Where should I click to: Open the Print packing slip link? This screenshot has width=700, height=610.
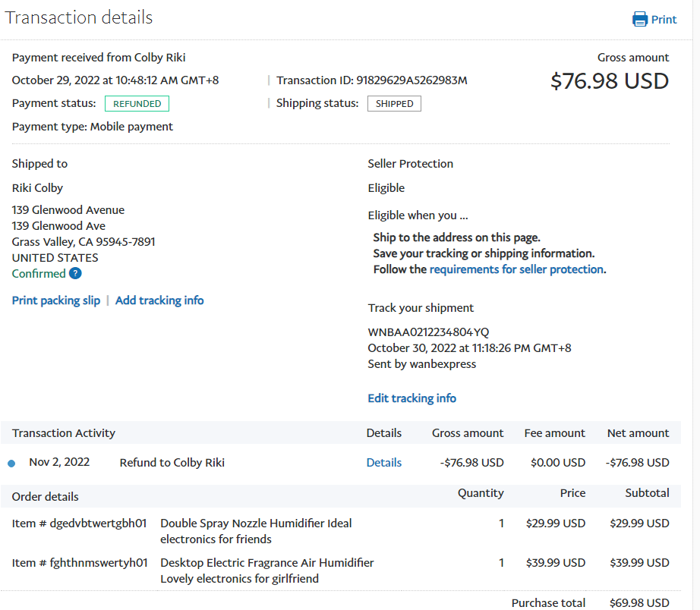coord(56,300)
